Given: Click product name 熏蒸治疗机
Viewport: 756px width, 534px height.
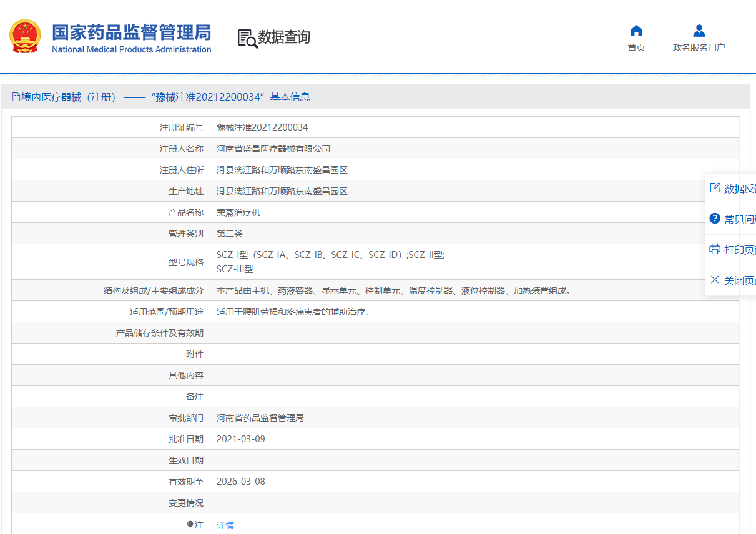Looking at the screenshot, I should (x=238, y=212).
